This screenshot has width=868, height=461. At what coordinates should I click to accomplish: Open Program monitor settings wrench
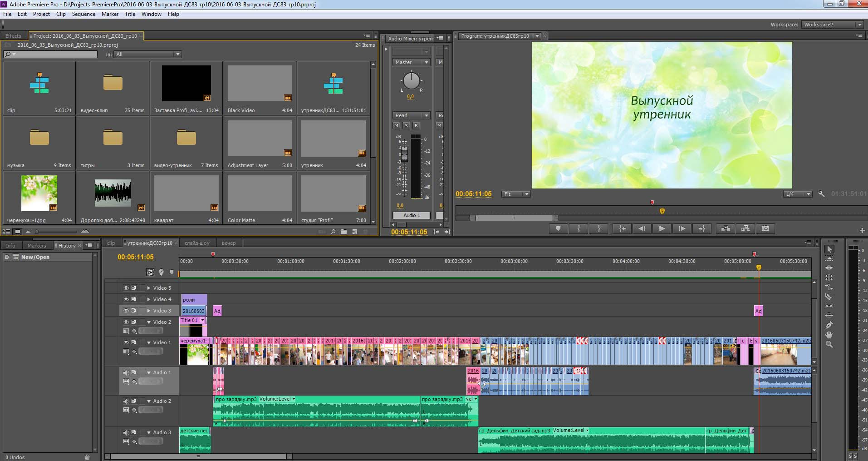point(821,194)
